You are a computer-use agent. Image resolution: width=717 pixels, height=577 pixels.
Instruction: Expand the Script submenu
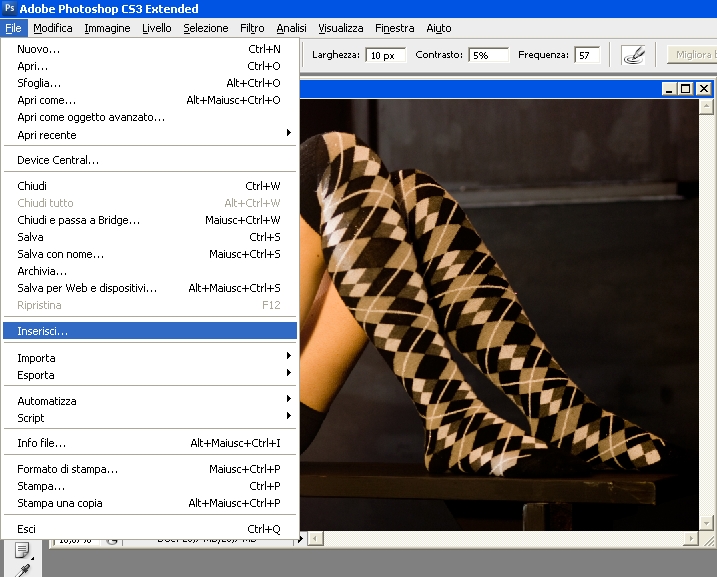click(x=150, y=418)
